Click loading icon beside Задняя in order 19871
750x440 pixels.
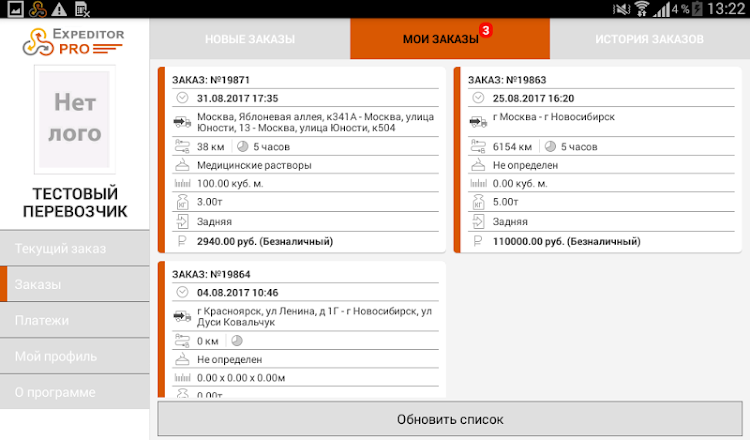point(182,221)
